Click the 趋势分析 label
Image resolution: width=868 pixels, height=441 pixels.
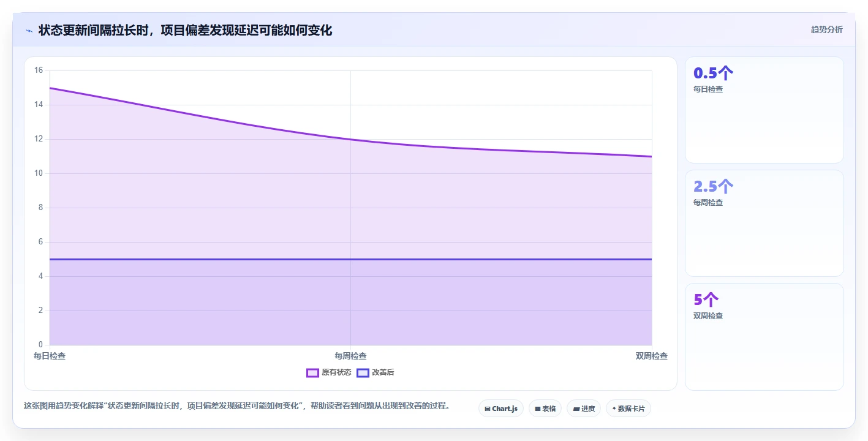tap(826, 29)
